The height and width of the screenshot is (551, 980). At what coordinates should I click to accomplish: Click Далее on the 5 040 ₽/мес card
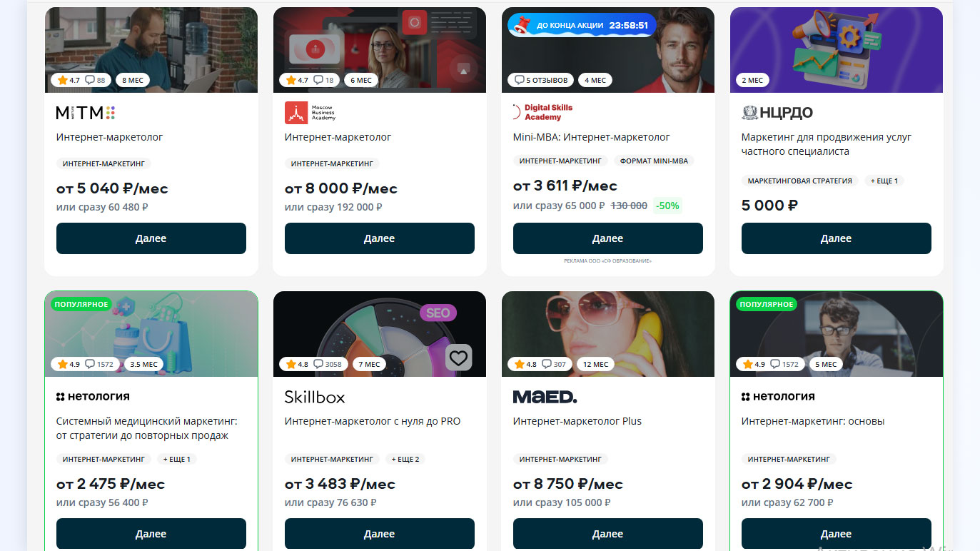pos(151,238)
